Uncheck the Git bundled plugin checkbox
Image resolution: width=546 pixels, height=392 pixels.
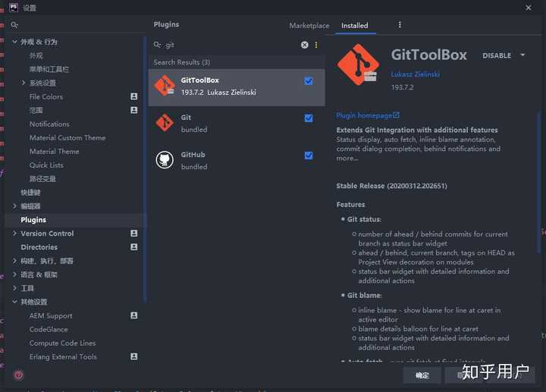(x=309, y=118)
